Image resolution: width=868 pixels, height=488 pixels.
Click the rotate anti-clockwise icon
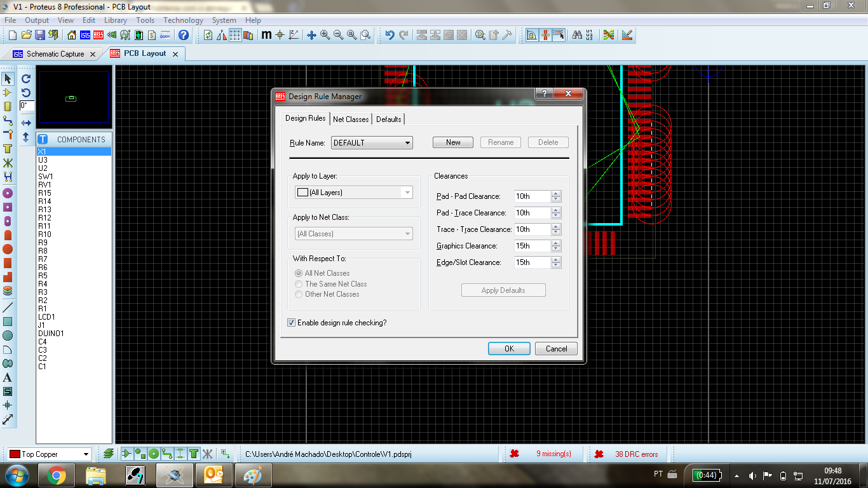(26, 93)
